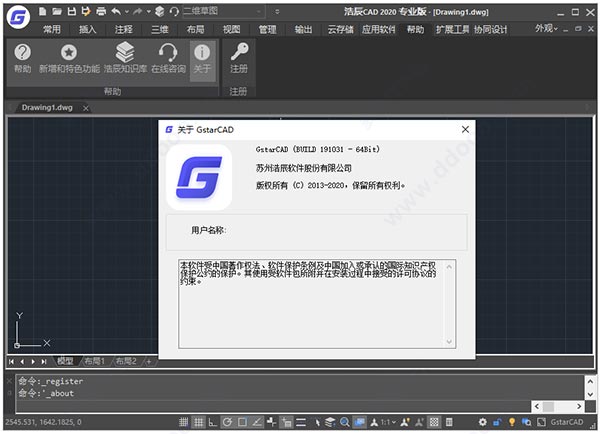Screen dimensions: 600x434
Task: Toggle object snap tracking in status bar
Action: [x=257, y=422]
